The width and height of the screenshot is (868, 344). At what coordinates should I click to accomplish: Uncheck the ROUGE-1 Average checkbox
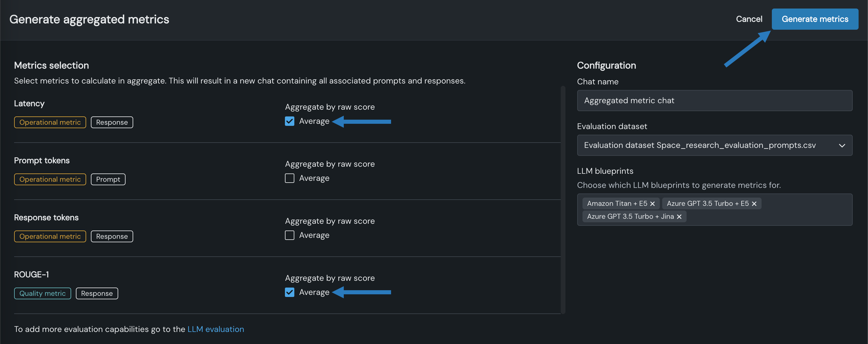coord(289,292)
